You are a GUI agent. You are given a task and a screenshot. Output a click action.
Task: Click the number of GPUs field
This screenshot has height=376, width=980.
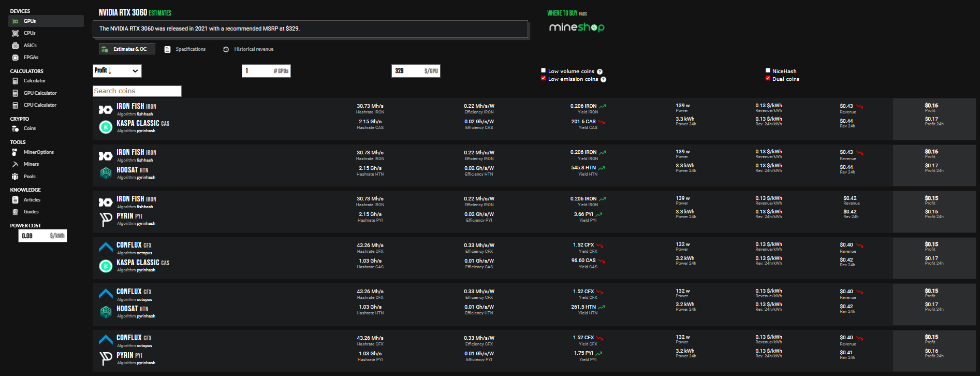pos(258,71)
